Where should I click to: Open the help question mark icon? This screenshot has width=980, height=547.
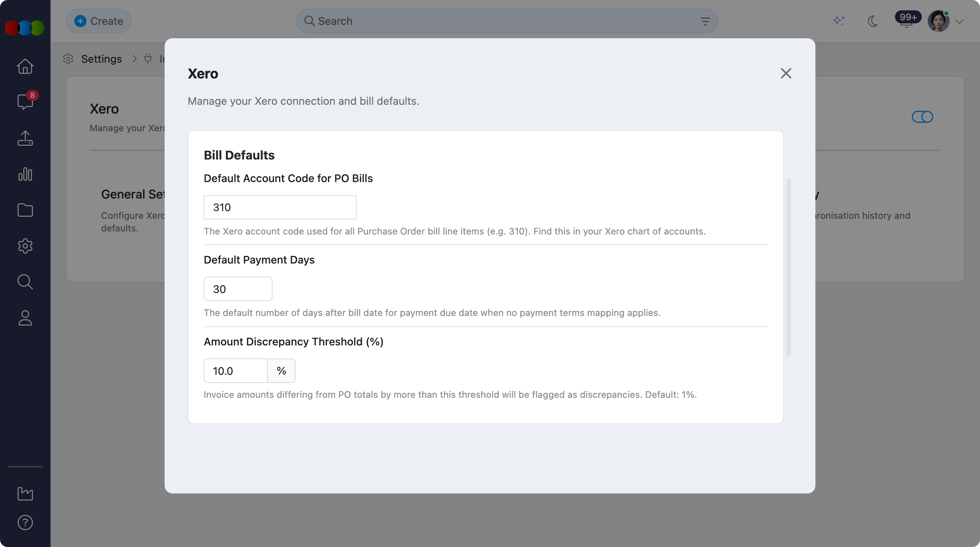pos(25,523)
